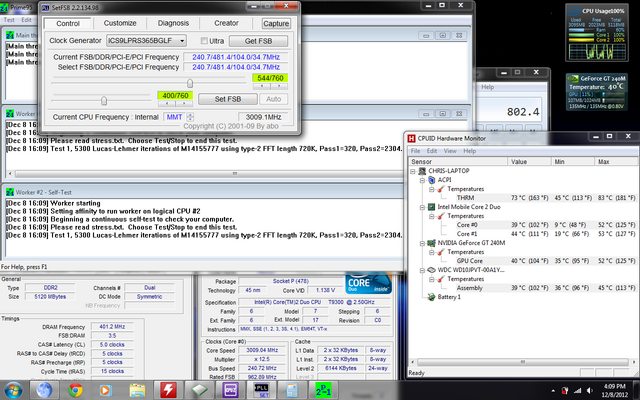Show hidden system tray icons arrow
640x400 pixels.
553,391
